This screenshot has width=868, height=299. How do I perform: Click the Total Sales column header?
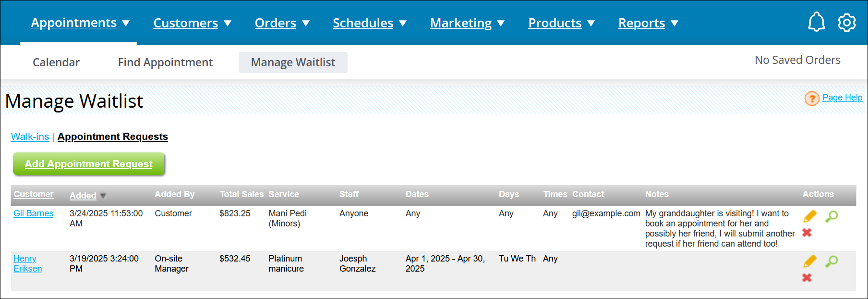point(241,194)
